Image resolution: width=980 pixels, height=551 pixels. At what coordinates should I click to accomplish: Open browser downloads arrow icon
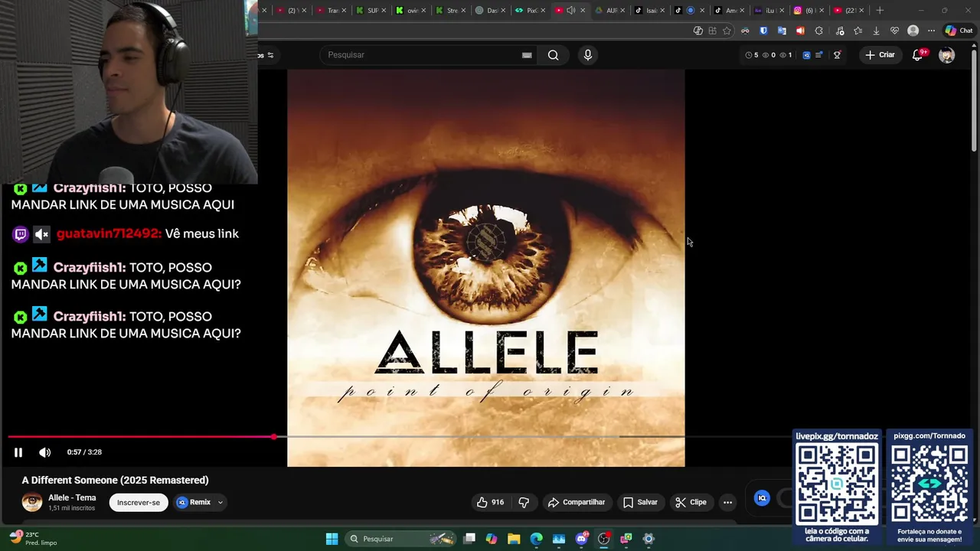coord(876,31)
